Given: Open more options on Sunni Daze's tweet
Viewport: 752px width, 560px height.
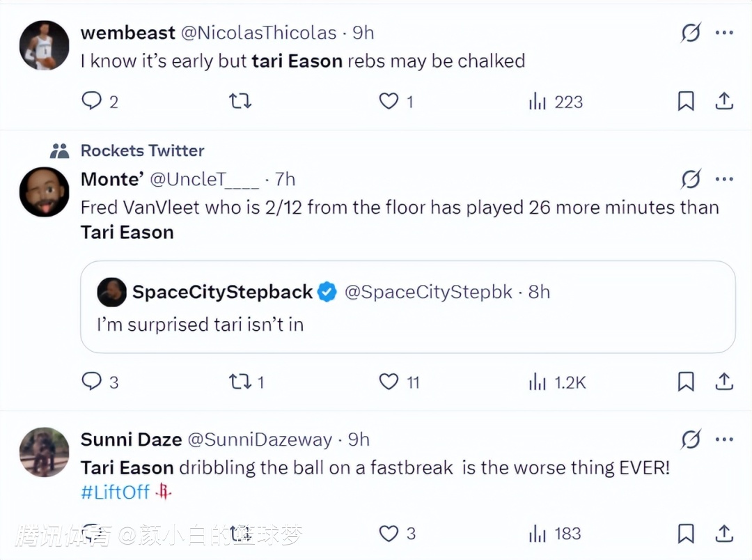Looking at the screenshot, I should click(x=724, y=440).
